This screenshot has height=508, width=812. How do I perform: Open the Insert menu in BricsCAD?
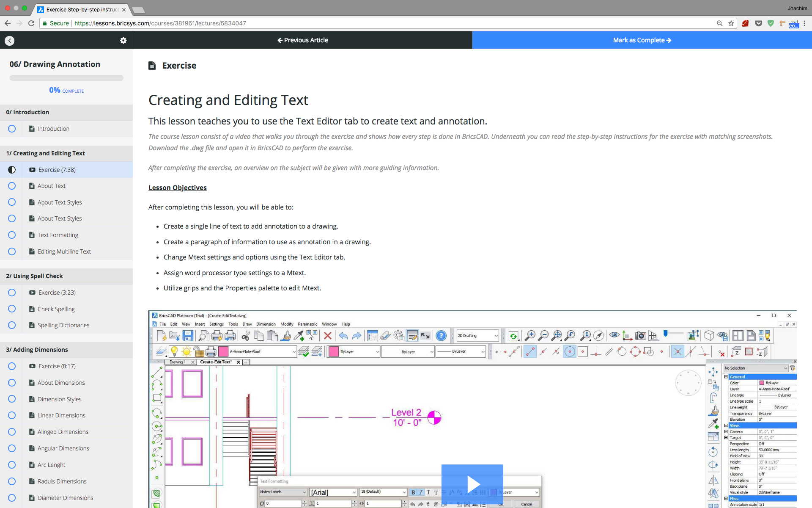(x=200, y=324)
